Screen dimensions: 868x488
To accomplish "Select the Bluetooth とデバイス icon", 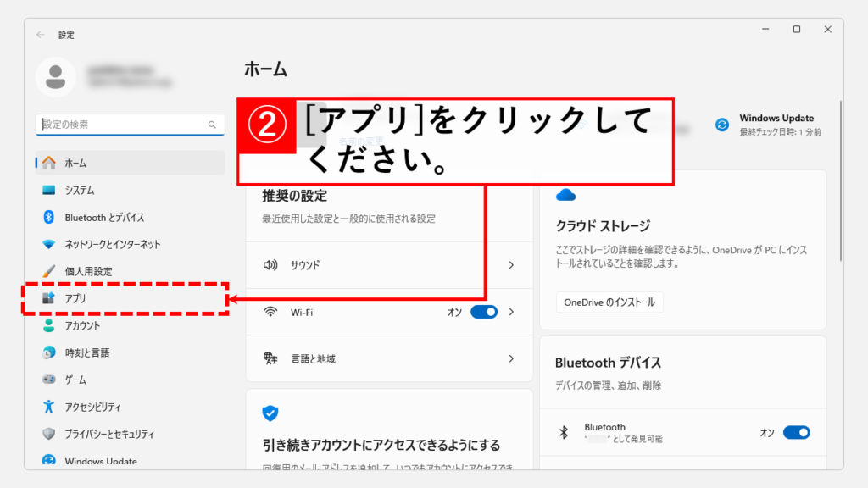I will (49, 218).
